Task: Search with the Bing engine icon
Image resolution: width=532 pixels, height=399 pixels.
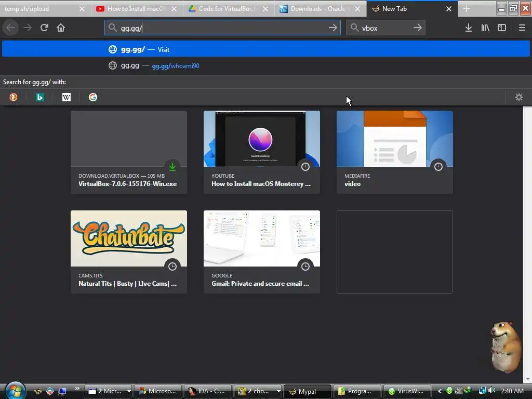Action: tap(40, 97)
